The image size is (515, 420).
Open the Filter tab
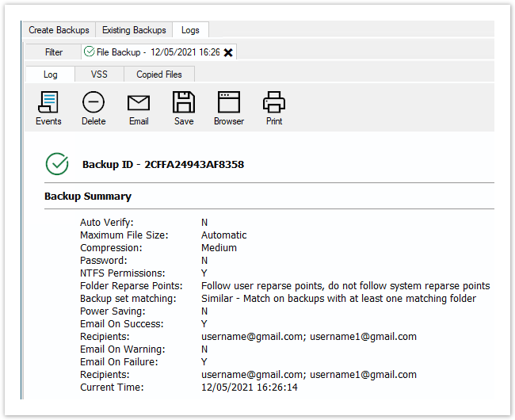54,52
